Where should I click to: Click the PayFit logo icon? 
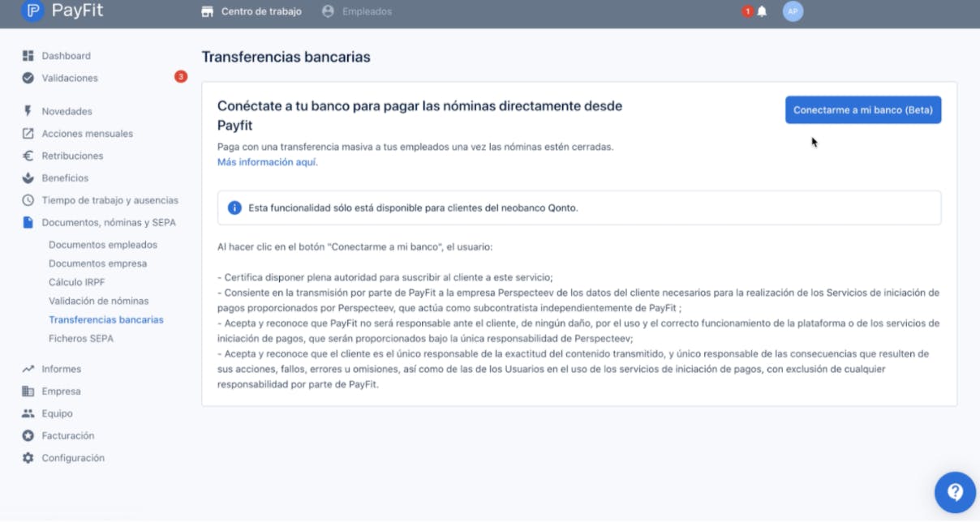coord(32,11)
